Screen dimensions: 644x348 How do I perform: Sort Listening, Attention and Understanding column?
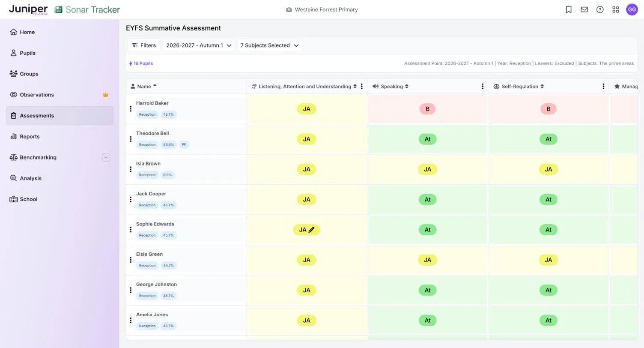point(355,86)
